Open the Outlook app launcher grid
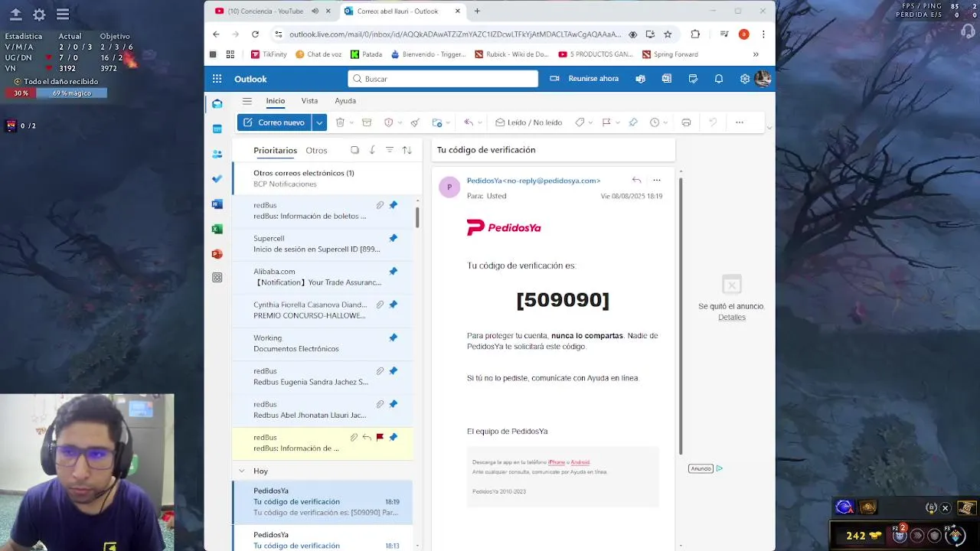Image resolution: width=980 pixels, height=551 pixels. pyautogui.click(x=217, y=79)
